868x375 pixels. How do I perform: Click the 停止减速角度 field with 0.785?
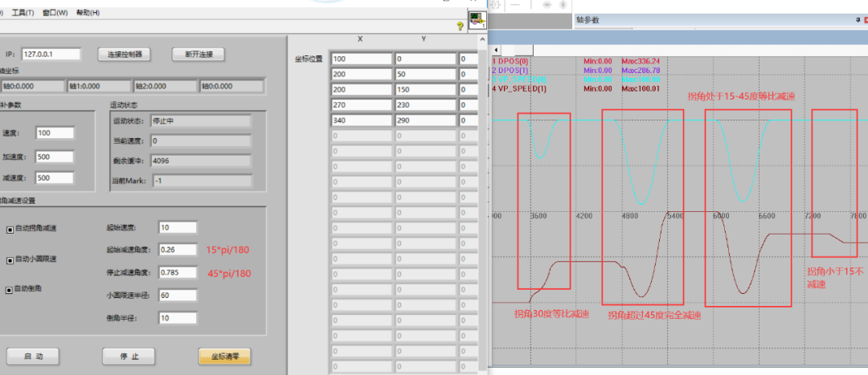tap(178, 273)
